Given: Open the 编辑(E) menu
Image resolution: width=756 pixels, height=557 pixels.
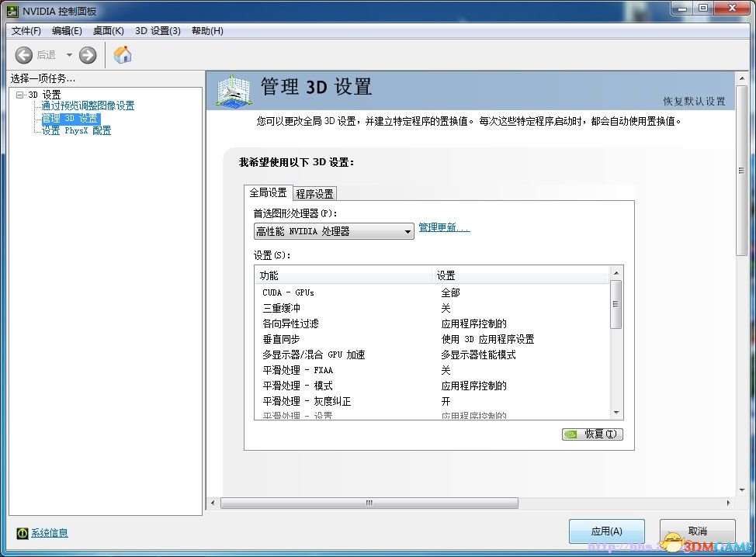Looking at the screenshot, I should point(67,31).
